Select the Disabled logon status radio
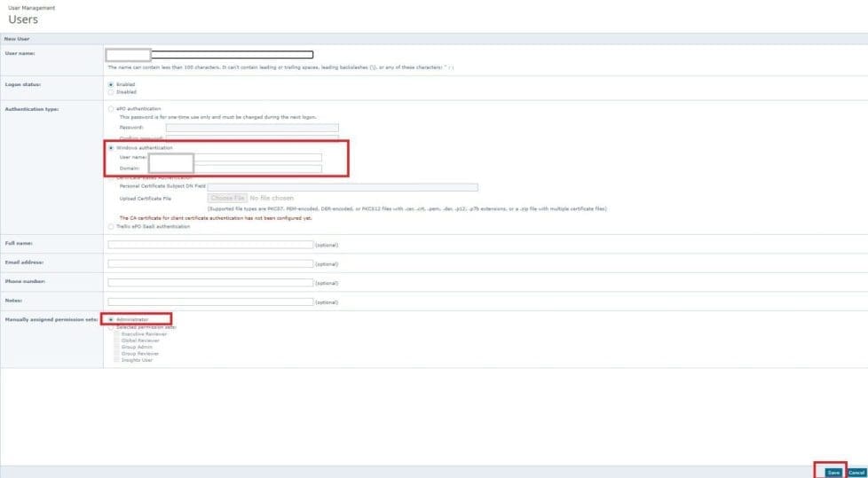868x478 pixels. (110, 91)
